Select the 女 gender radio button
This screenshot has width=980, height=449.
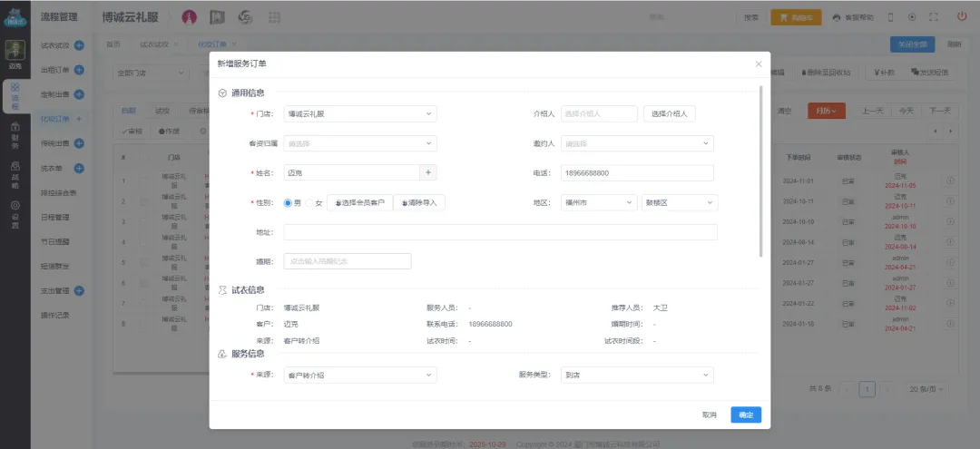click(309, 203)
